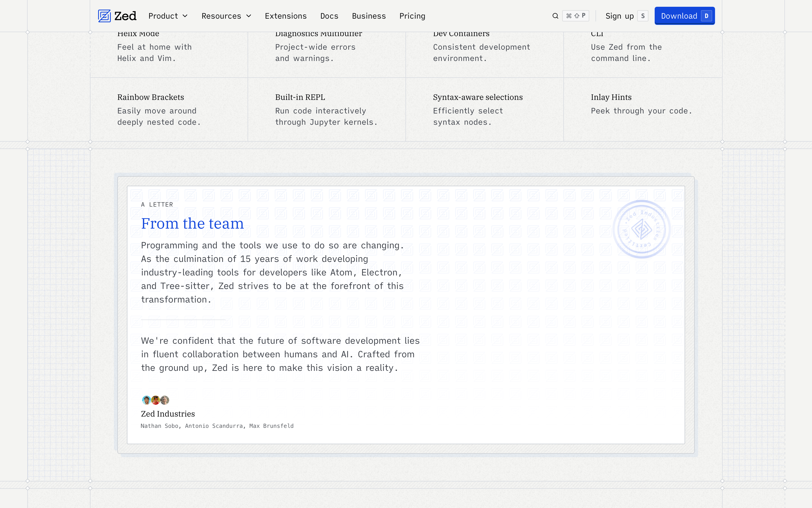
Task: Click the "From the team" heading
Action: (192, 224)
